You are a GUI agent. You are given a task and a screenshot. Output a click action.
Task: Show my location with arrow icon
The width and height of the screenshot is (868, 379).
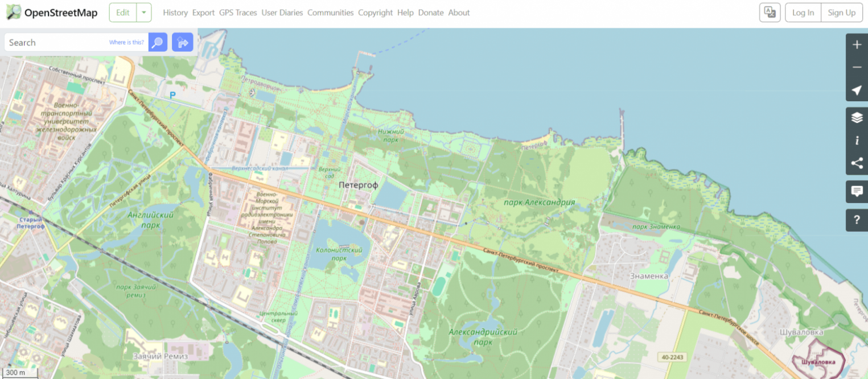(x=857, y=90)
